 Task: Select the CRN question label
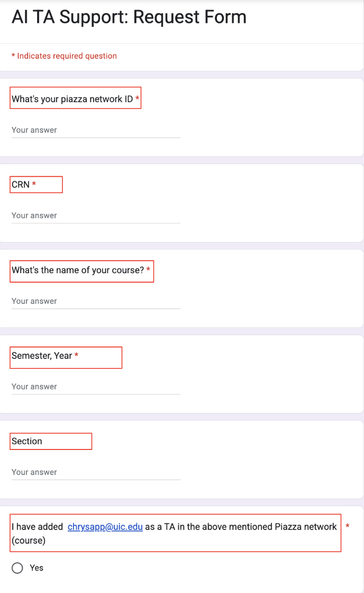click(x=22, y=184)
